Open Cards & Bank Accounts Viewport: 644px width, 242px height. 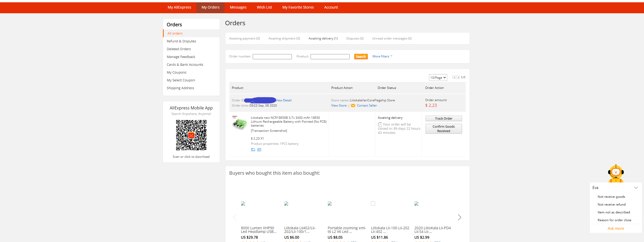pos(185,64)
